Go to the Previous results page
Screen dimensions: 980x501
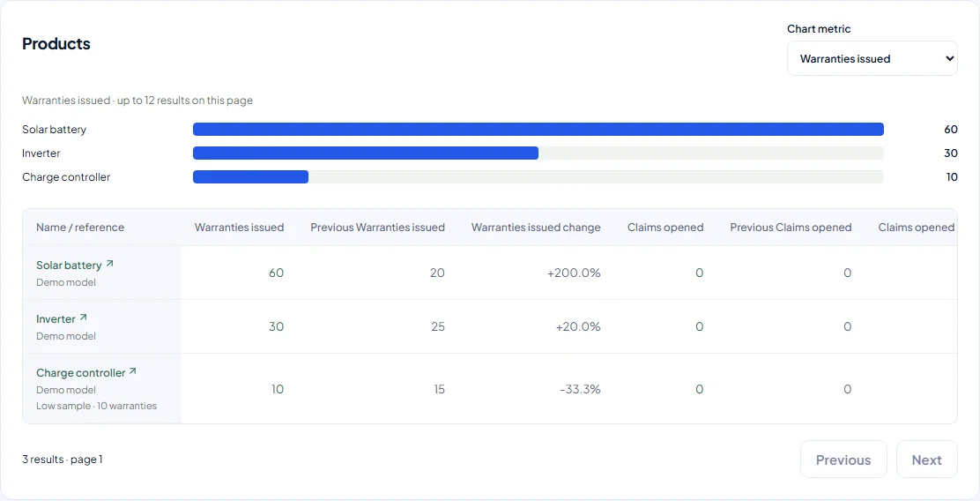coord(843,460)
